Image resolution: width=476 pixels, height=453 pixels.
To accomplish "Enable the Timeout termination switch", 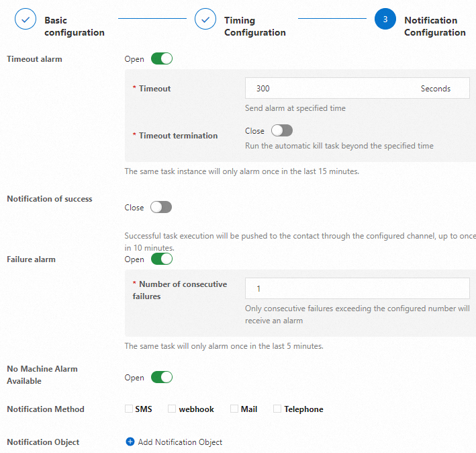I will [x=282, y=131].
